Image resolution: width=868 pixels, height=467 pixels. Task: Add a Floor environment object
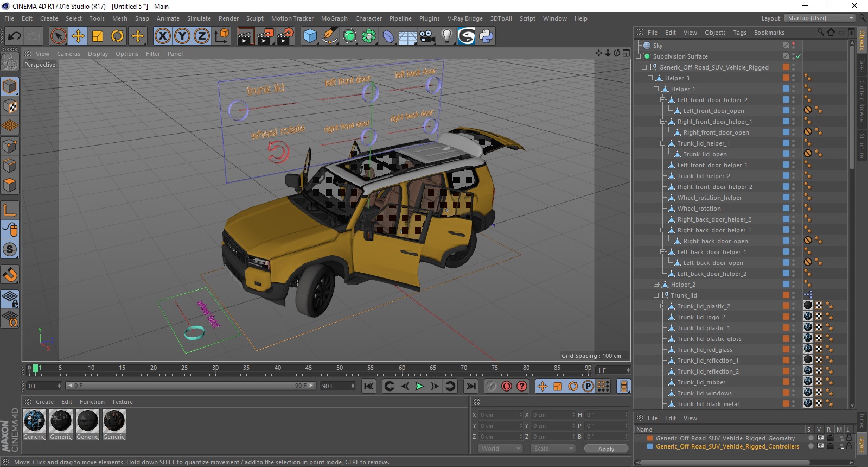[408, 36]
